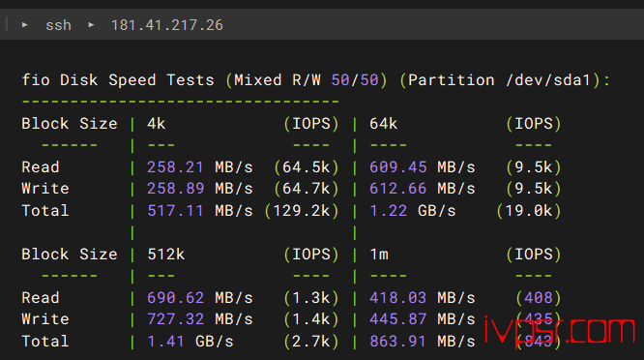Viewport: 644px width, 360px height.
Task: Click the (19.0k) IOPS value
Action: point(529,211)
